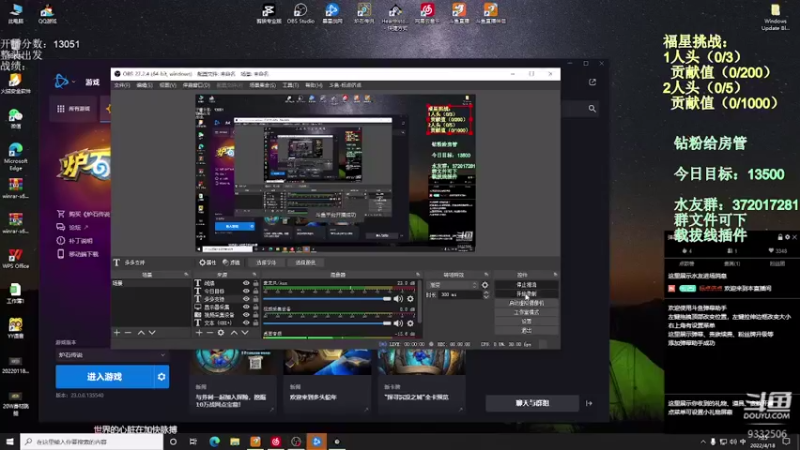Click add scene plus icon in OBS
The height and width of the screenshot is (450, 800).
[117, 333]
